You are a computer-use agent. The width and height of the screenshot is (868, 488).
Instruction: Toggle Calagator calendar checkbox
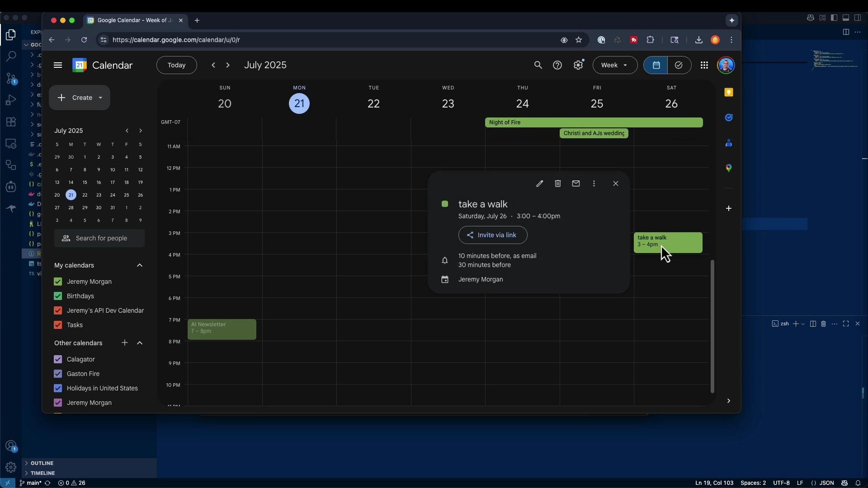click(58, 359)
